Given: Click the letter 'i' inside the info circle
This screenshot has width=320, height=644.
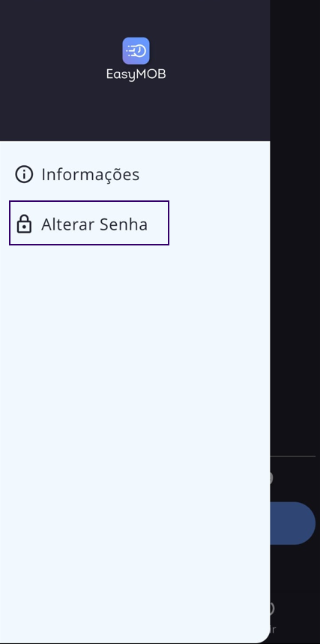Looking at the screenshot, I should tap(24, 175).
